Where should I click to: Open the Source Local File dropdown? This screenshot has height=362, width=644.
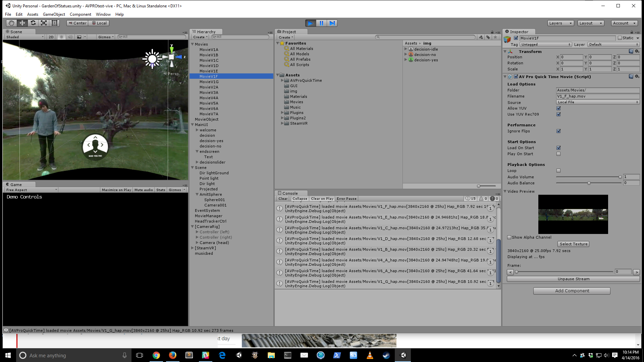[597, 102]
